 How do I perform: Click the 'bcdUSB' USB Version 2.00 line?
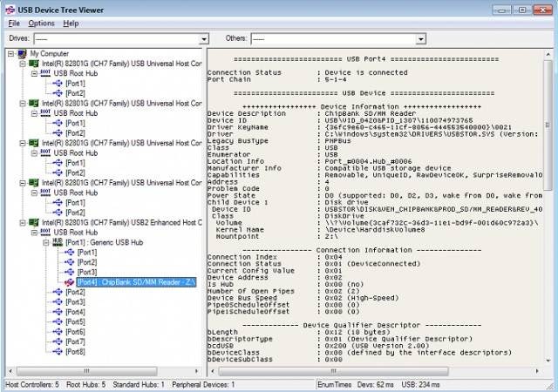(x=318, y=346)
